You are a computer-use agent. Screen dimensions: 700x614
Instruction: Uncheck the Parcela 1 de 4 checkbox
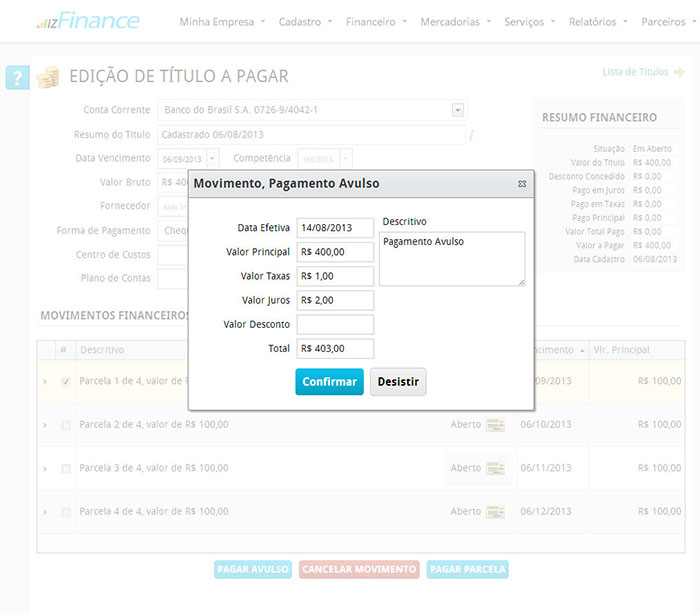[x=66, y=382]
